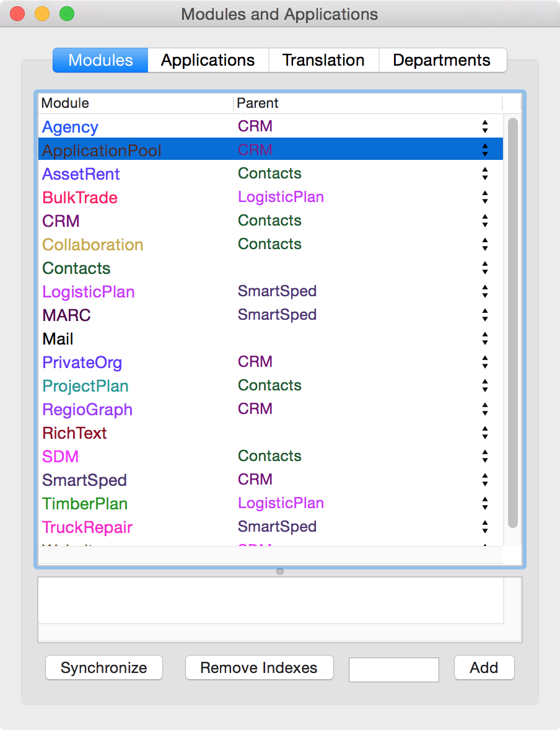Select the Modules tab

pyautogui.click(x=100, y=60)
